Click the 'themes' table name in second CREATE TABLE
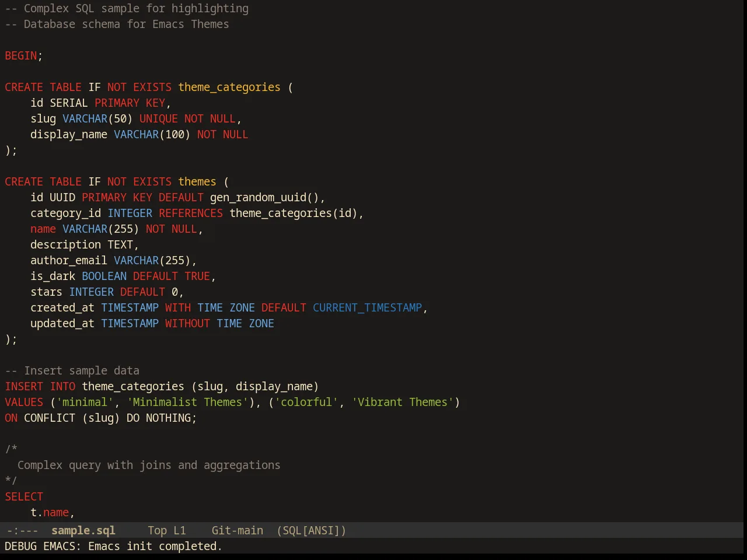Image resolution: width=747 pixels, height=560 pixels. 197,181
